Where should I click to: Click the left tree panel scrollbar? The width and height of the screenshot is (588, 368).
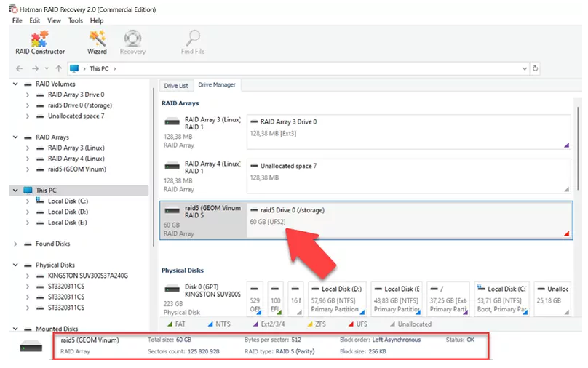point(153,167)
